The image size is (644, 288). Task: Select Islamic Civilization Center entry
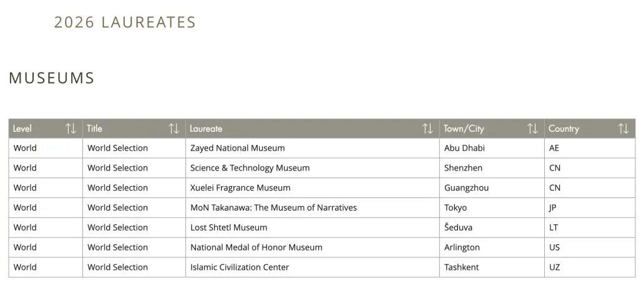coord(240,267)
